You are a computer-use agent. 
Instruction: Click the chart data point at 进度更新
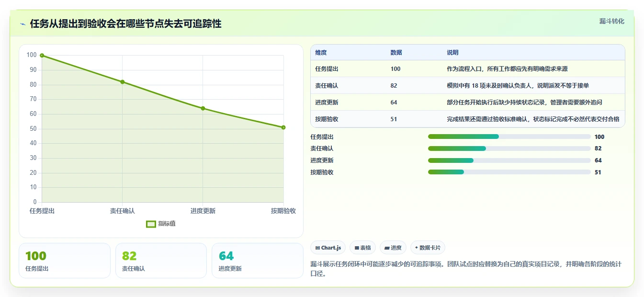[x=203, y=108]
